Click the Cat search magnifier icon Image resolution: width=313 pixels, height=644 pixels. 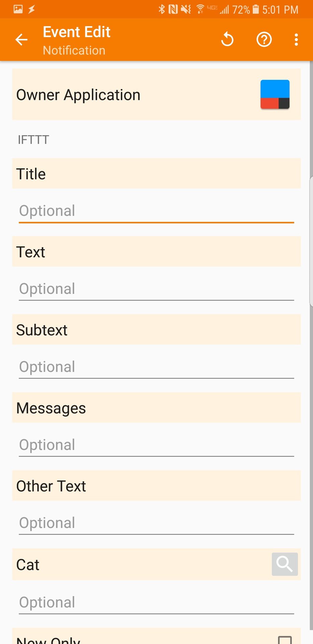click(285, 564)
